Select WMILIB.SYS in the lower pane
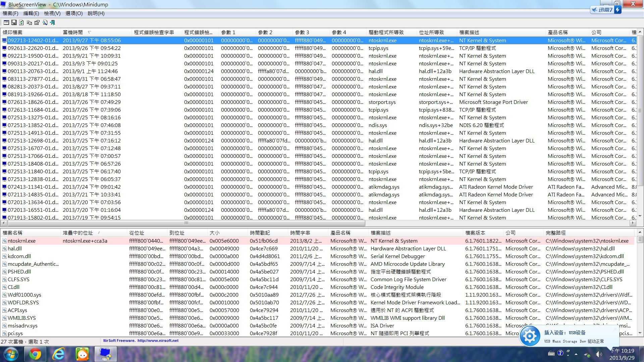Viewport: 644px width, 362px height. [317, 318]
